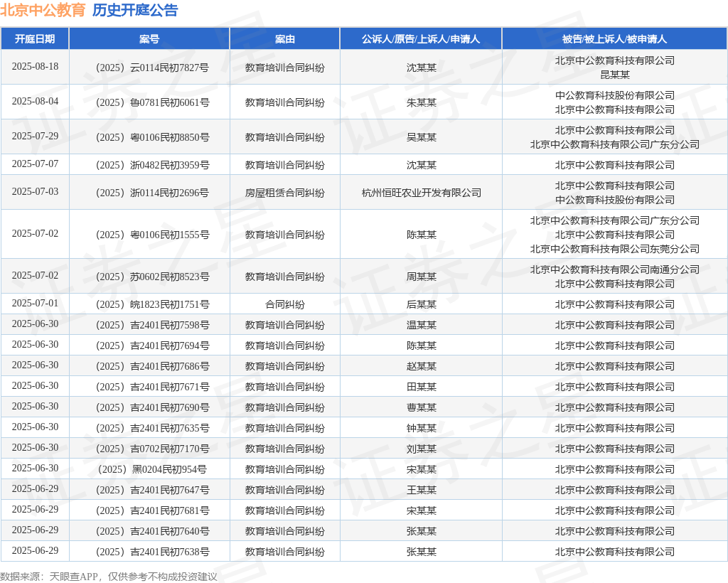Click plaintiff 田某某

[421, 387]
